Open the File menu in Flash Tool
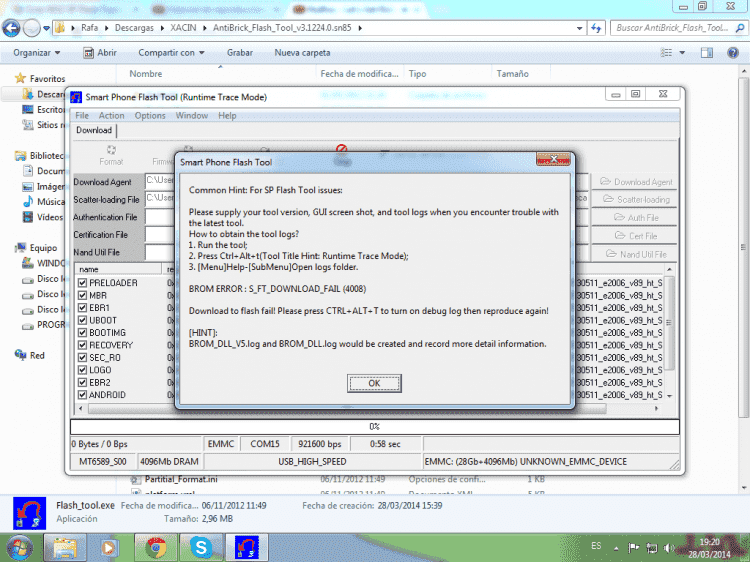Image resolution: width=750 pixels, height=562 pixels. tap(82, 115)
